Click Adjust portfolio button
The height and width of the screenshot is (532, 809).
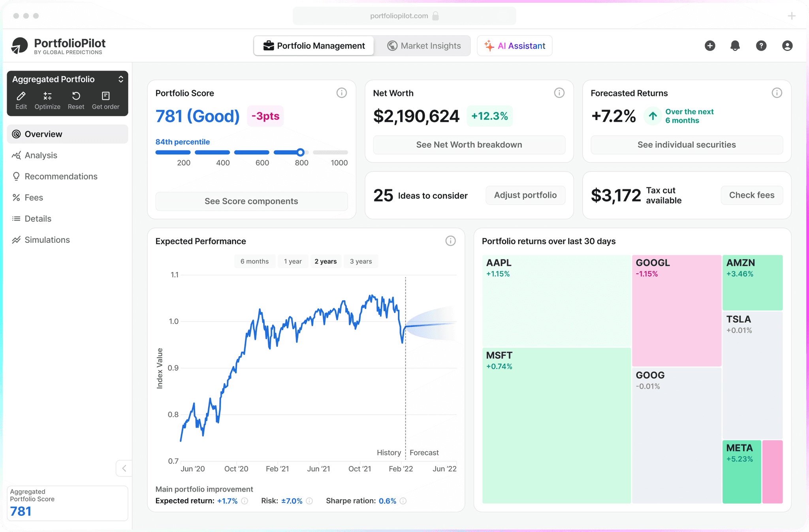(525, 195)
